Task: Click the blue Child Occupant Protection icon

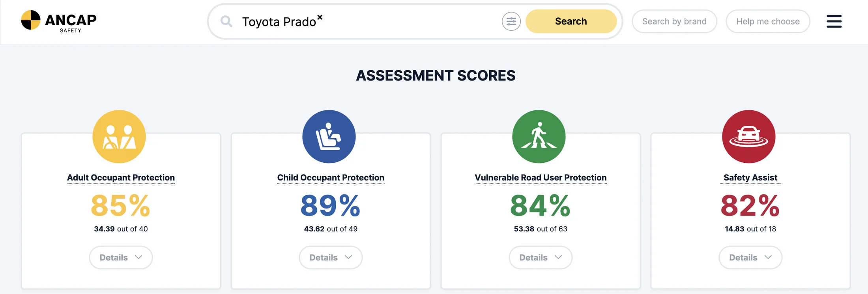Action: (329, 136)
